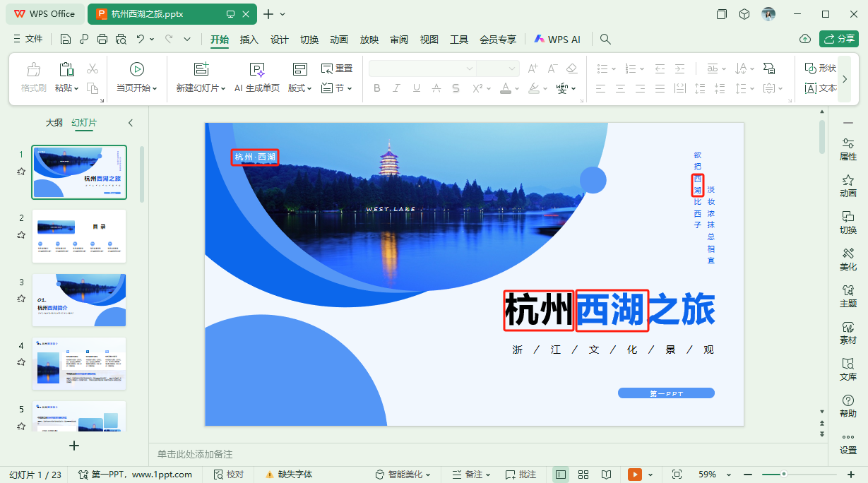Toggle underline formatting
The image size is (868, 483).
tap(416, 88)
